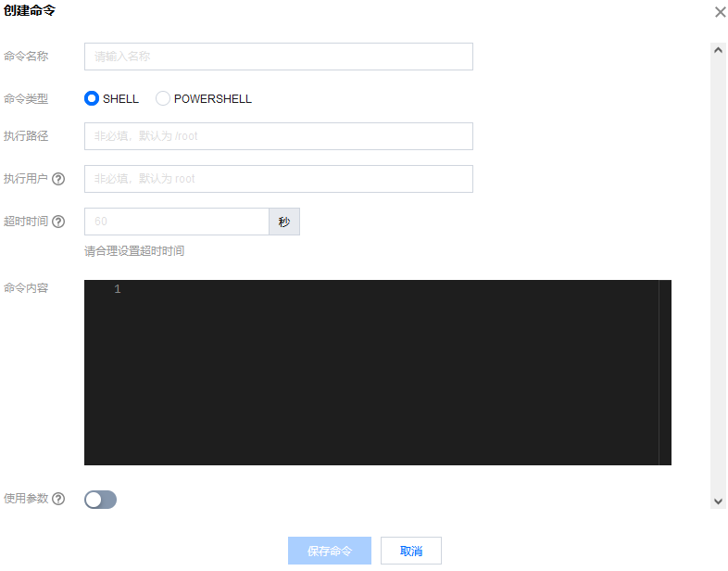This screenshot has width=728, height=571.
Task: Select the SHELL radio button
Action: [x=92, y=98]
